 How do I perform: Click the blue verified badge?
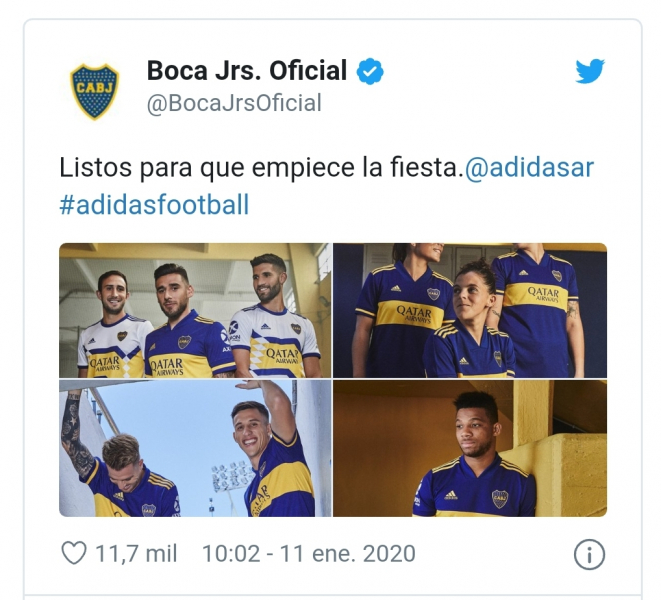point(370,71)
